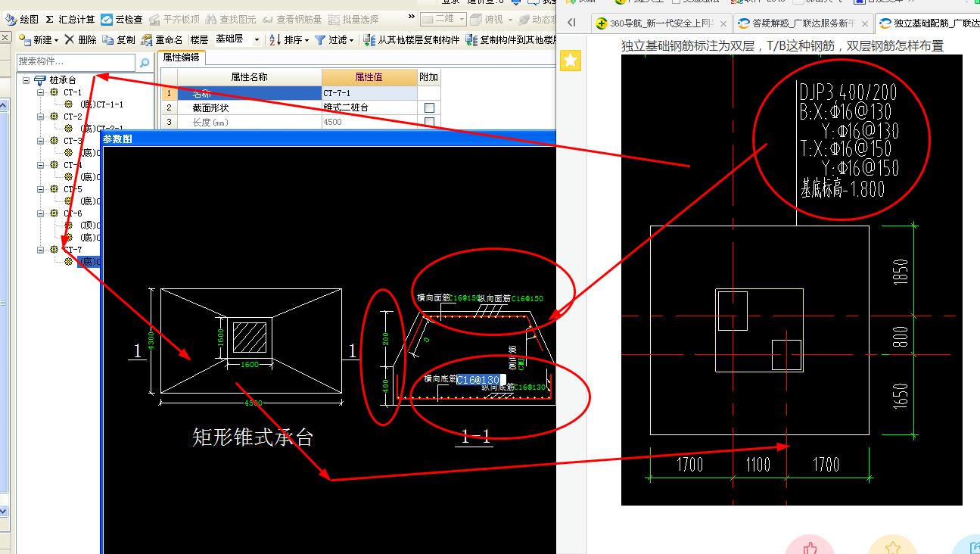
Task: Click the 属性值 column header
Action: [369, 77]
